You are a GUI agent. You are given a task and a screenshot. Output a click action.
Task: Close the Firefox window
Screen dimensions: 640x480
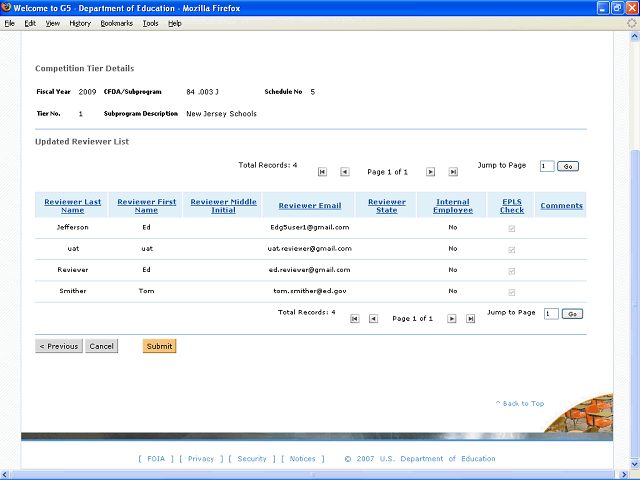(x=632, y=8)
